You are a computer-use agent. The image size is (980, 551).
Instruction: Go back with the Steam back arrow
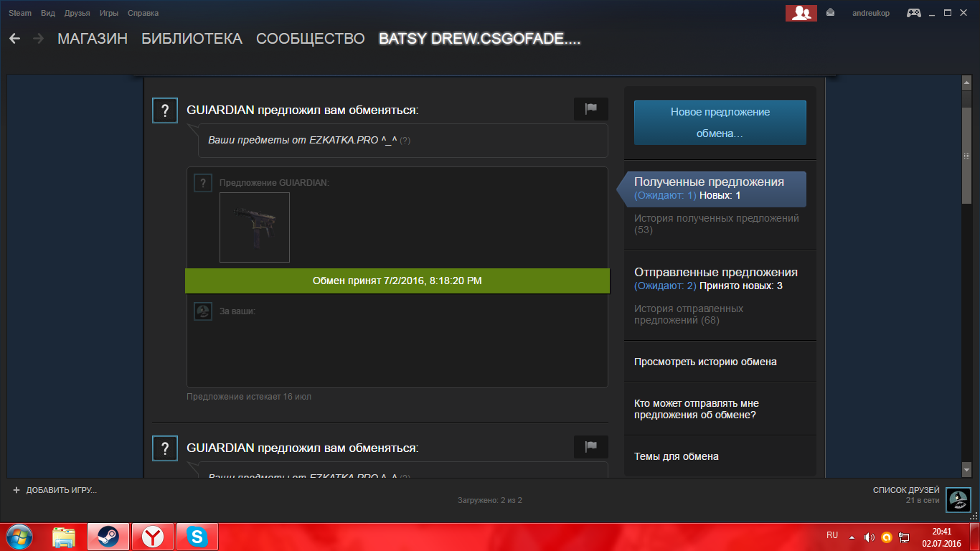point(14,39)
